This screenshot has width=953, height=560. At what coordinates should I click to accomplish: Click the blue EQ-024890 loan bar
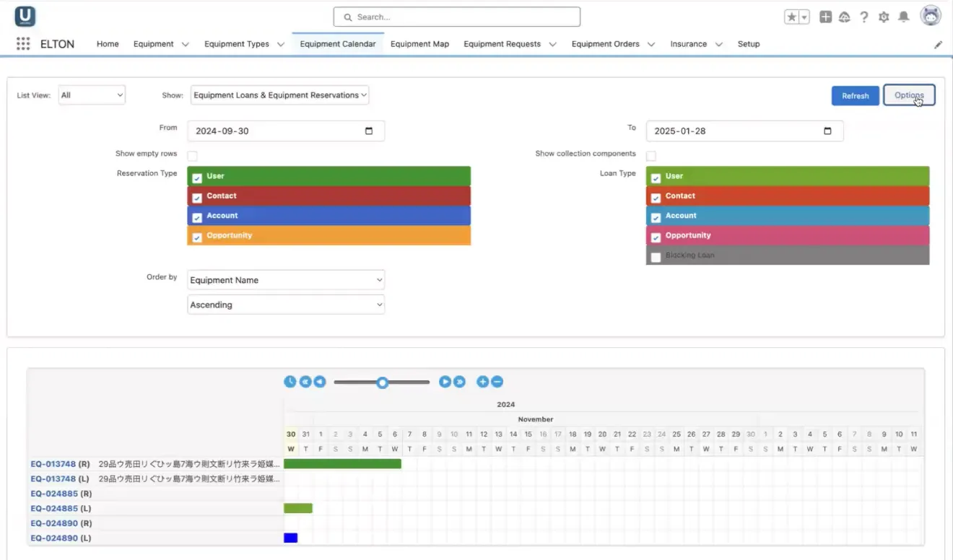point(291,538)
